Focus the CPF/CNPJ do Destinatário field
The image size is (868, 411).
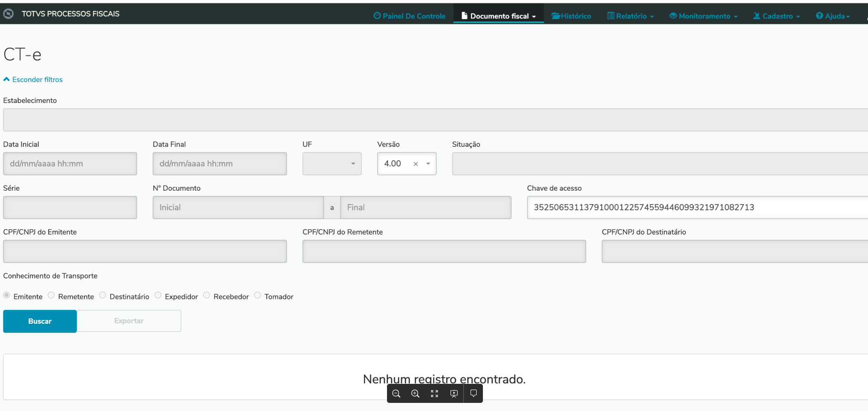coord(735,251)
